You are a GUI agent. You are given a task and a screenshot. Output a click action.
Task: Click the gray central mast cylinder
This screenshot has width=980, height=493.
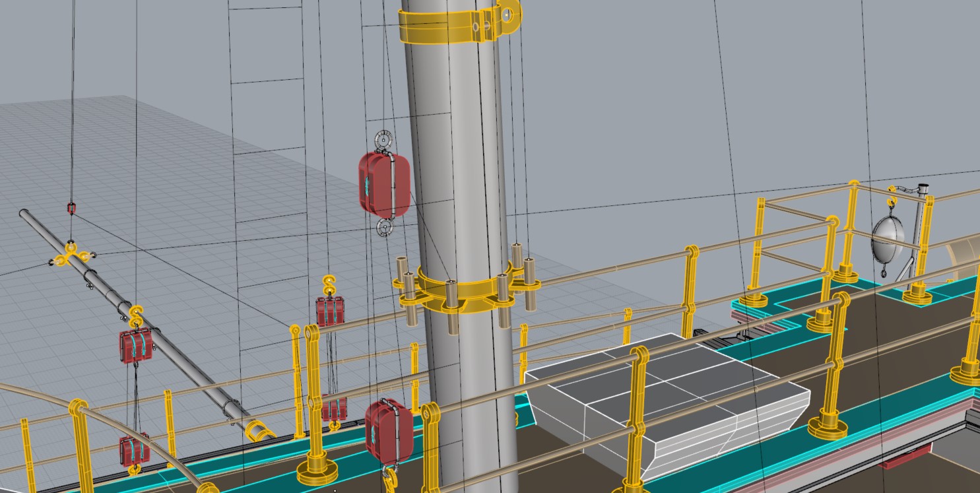tap(455, 165)
